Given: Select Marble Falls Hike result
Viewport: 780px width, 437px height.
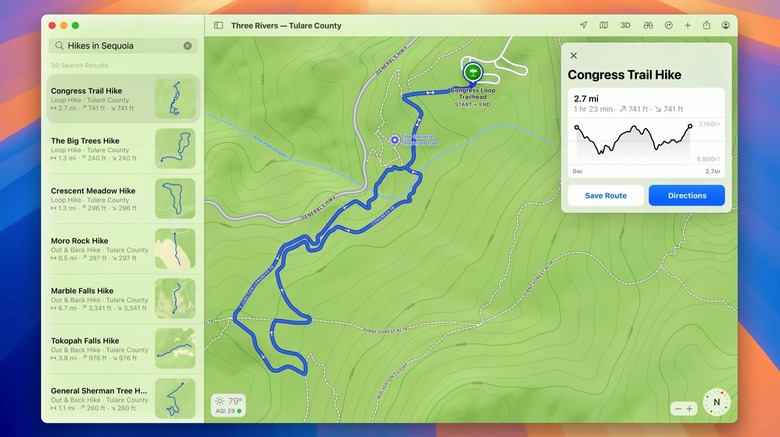Looking at the screenshot, I should pos(123,299).
